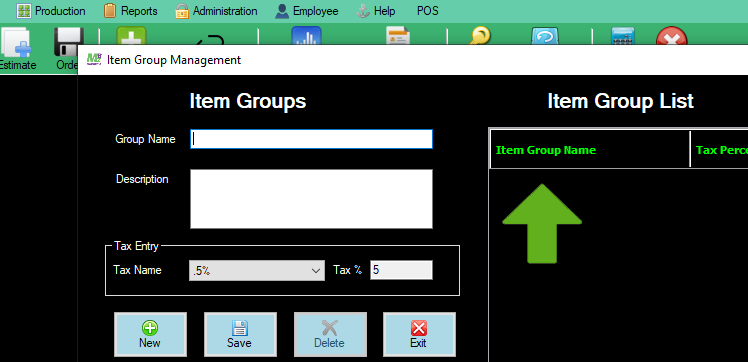Click the Item Groups heading
The image size is (748, 362).
pos(248,101)
